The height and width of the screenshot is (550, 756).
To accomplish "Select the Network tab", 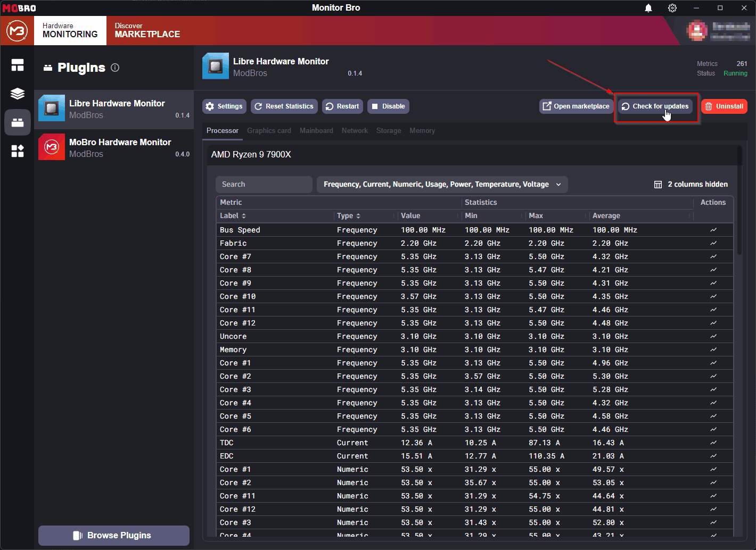I will 355,131.
